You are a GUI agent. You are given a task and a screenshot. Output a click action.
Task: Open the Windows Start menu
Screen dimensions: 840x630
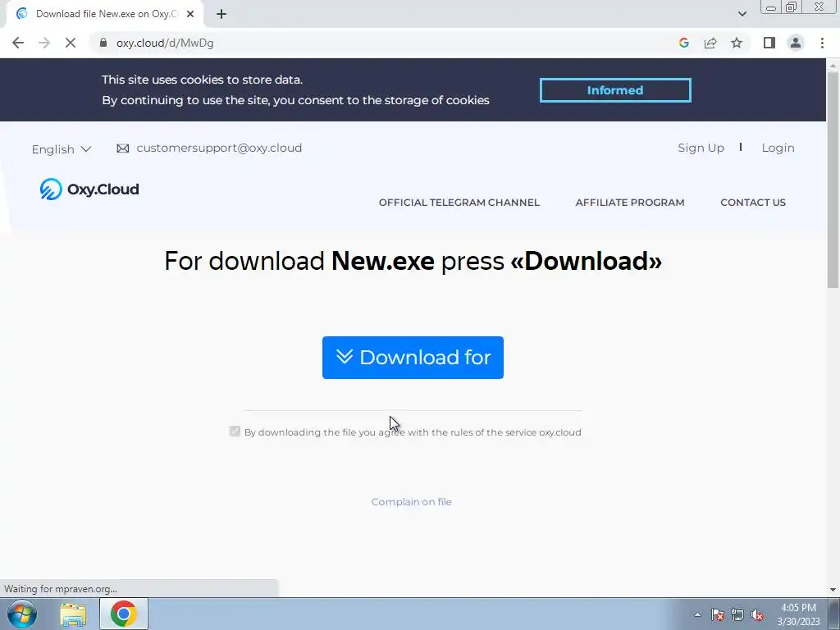pyautogui.click(x=22, y=614)
